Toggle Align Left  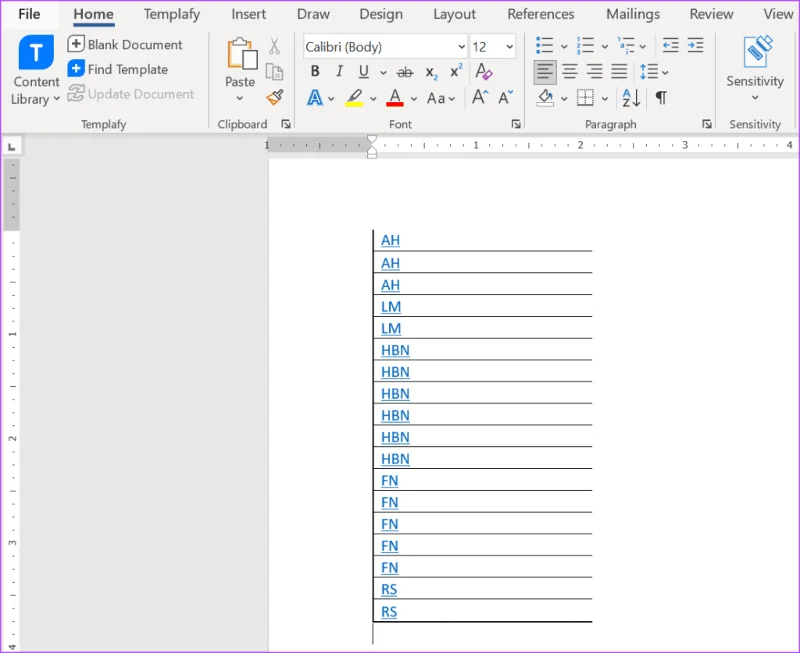click(544, 71)
